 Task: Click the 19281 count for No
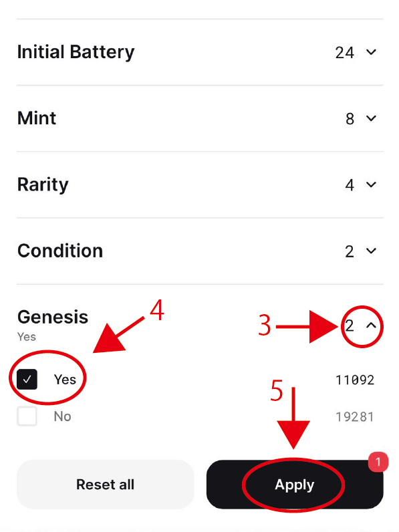pyautogui.click(x=355, y=416)
